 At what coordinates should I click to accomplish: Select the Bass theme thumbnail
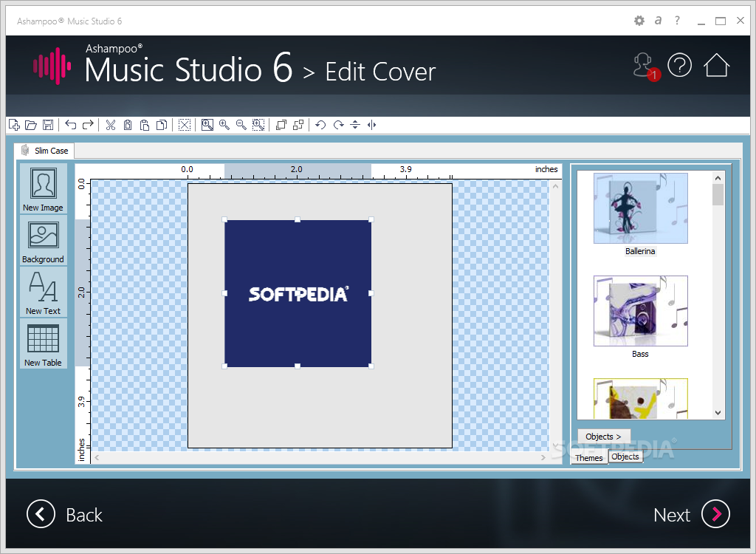coord(640,311)
